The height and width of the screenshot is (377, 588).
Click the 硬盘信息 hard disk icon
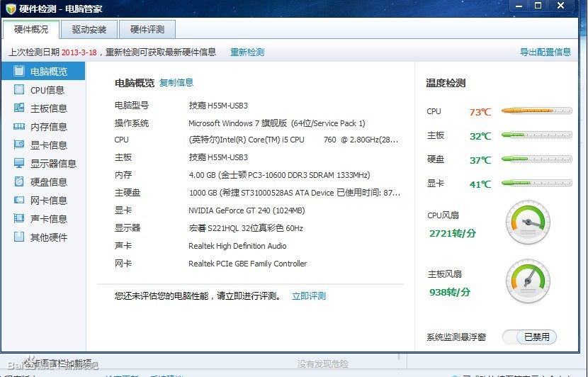18,181
